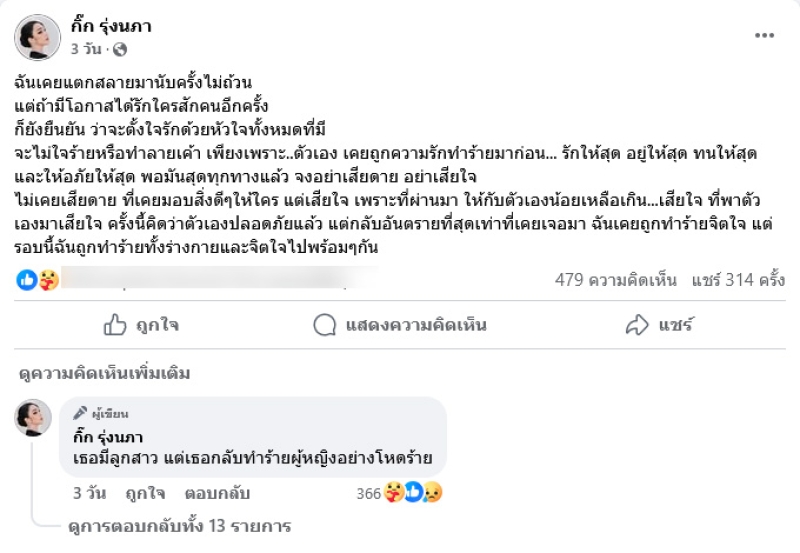Open the 479 ความคิดเห็น comments list
The width and height of the screenshot is (800, 553).
[616, 280]
